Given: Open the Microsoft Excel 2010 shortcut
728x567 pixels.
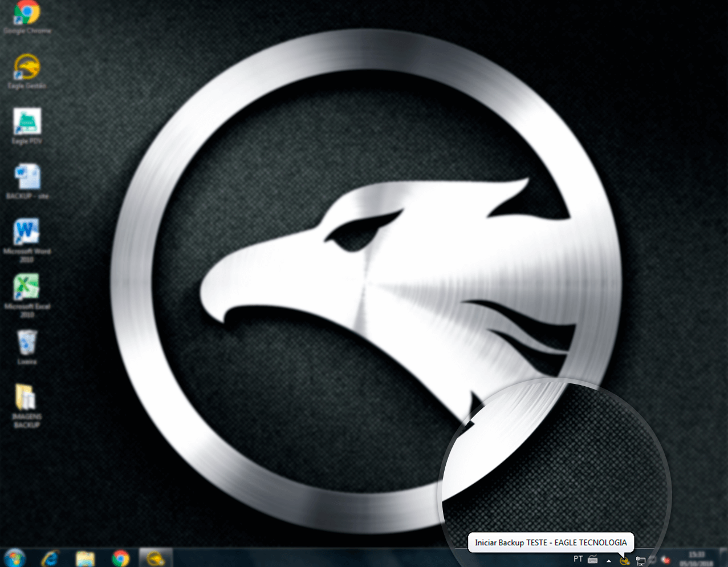Looking at the screenshot, I should (x=27, y=295).
